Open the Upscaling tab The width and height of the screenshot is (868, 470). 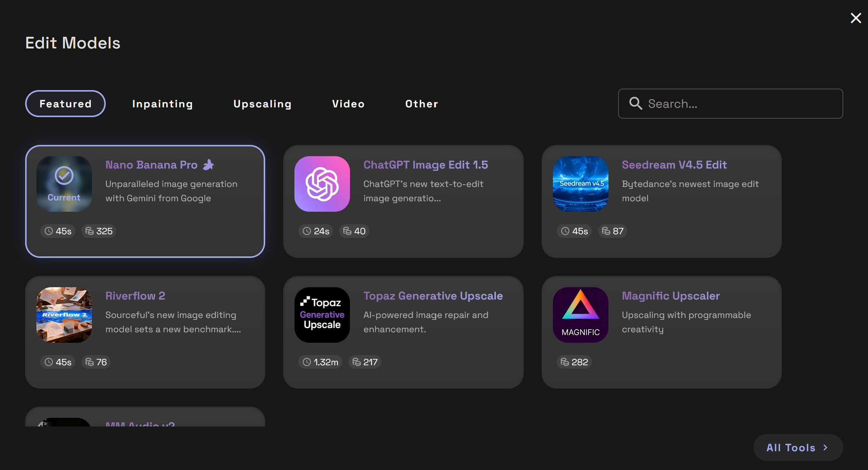pos(262,104)
